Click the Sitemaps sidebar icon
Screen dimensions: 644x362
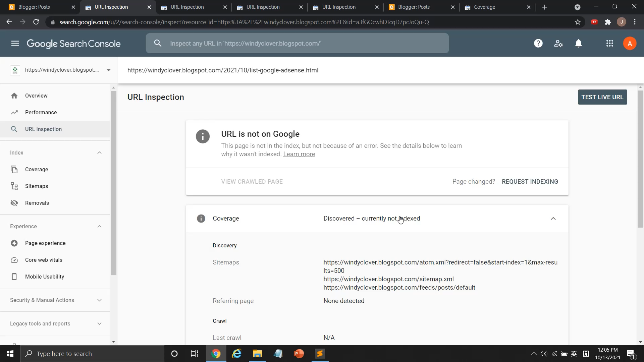click(14, 186)
